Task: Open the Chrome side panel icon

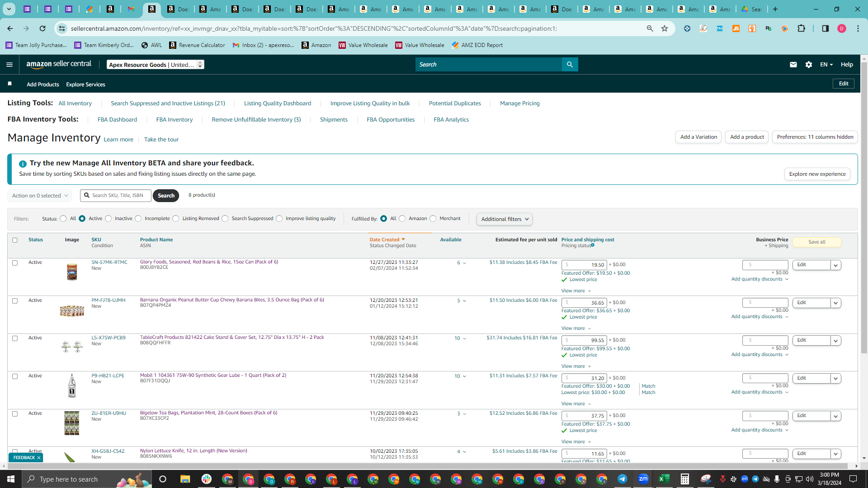Action: [825, 28]
